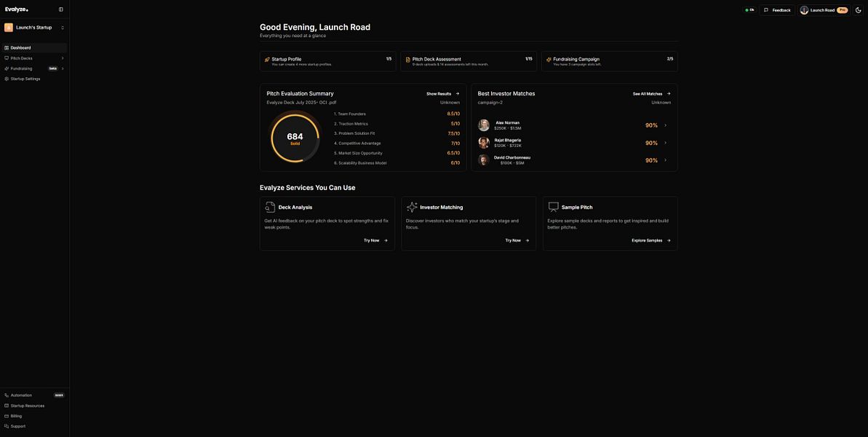Open the Fundraising menu item
Image resolution: width=868 pixels, height=437 pixels.
[x=34, y=68]
